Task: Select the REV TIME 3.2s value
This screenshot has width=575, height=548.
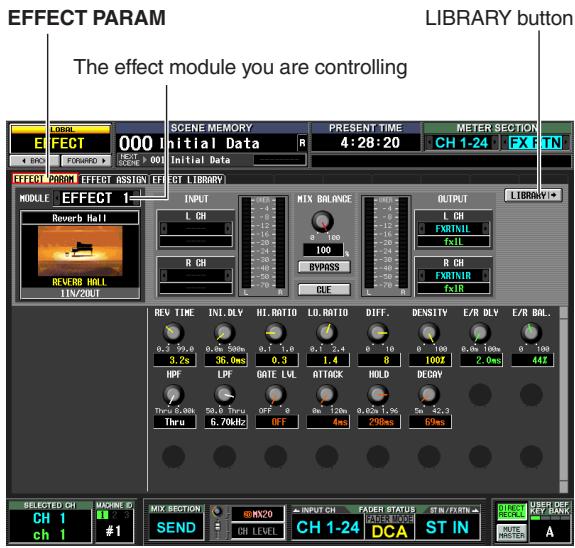Action: (x=175, y=360)
